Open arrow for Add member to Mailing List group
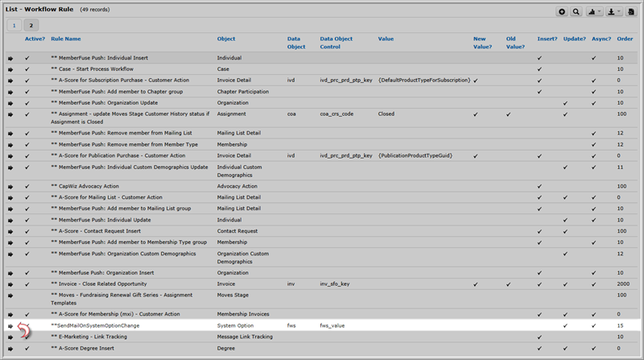The height and width of the screenshot is (360, 644). coord(10,209)
